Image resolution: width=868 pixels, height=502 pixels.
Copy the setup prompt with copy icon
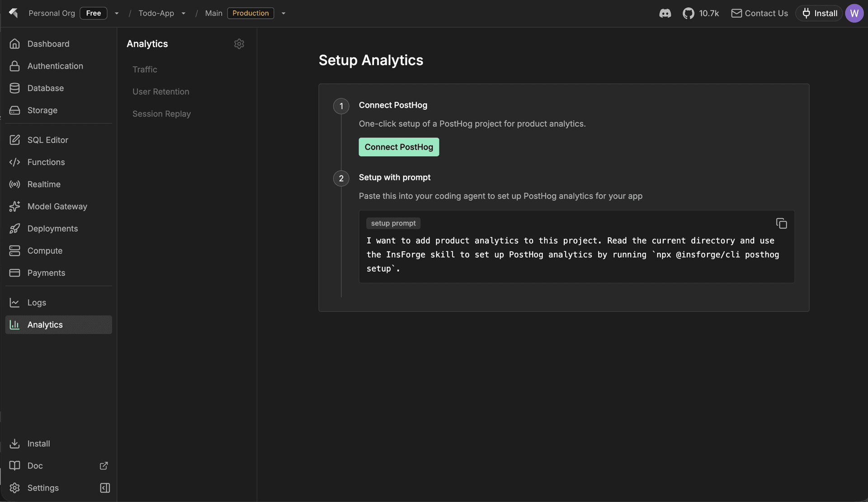[x=781, y=223]
